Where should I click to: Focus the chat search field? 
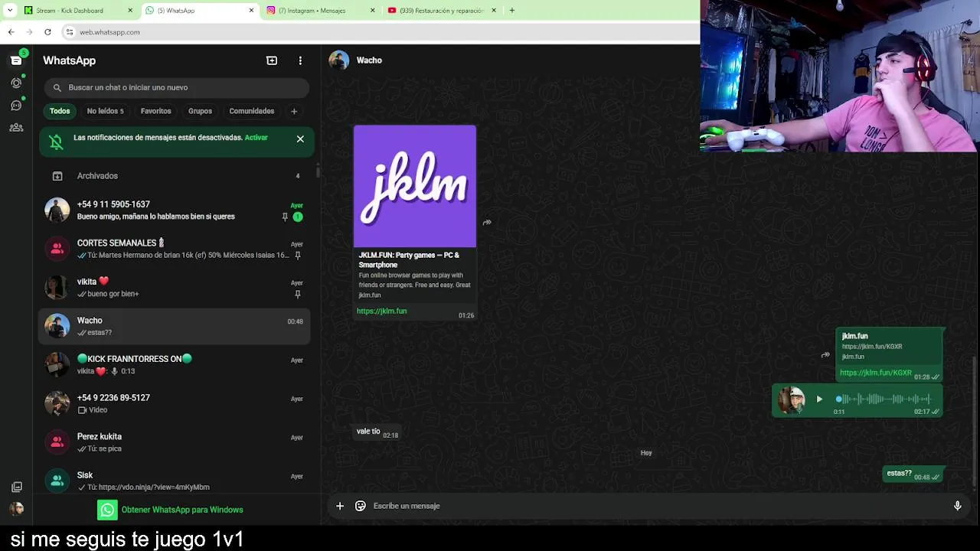click(177, 87)
